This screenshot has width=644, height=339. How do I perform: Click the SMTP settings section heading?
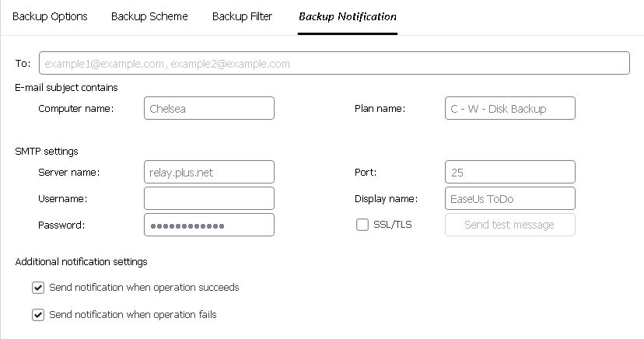coord(47,151)
